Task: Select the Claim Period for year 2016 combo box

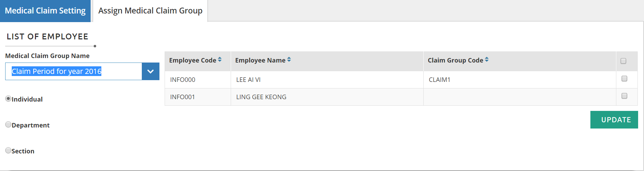Action: tap(74, 72)
